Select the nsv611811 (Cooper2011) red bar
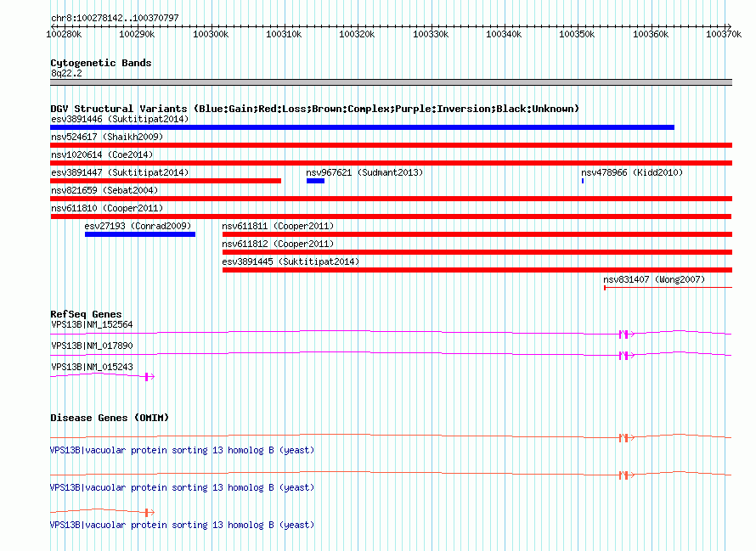The image size is (756, 551). click(477, 234)
